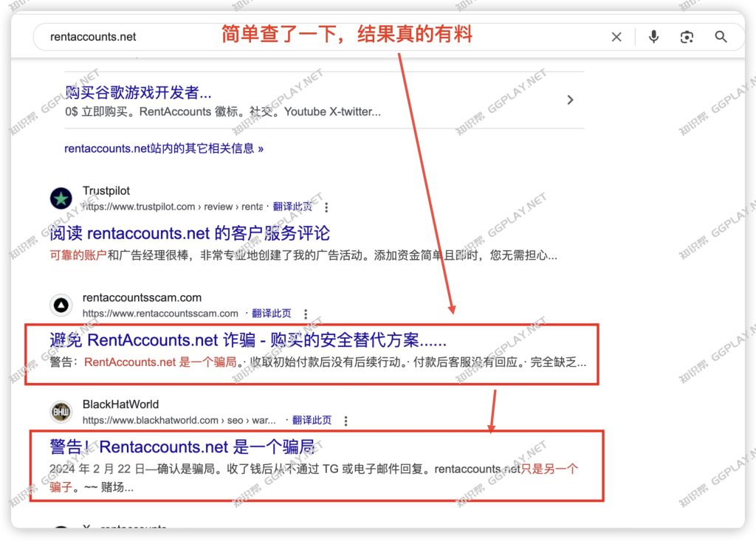Click the BlackHatWorld BHW favicon
This screenshot has height=541, width=756.
point(61,412)
